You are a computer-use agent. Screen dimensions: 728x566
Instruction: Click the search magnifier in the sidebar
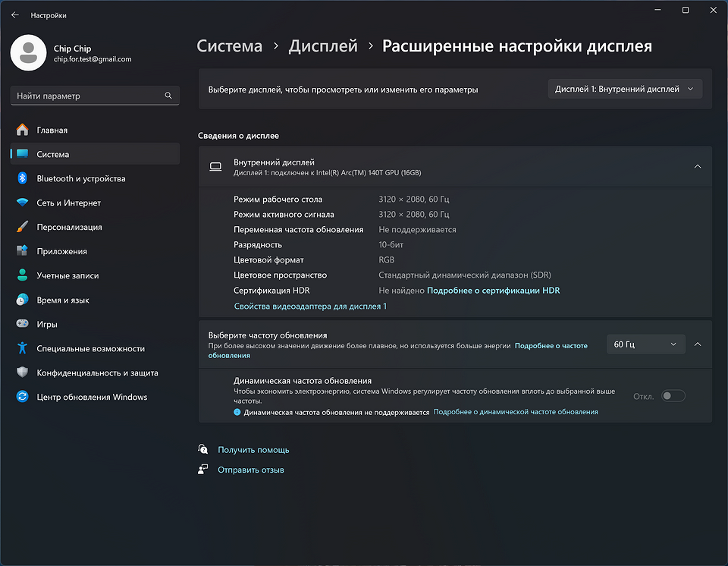coord(168,96)
